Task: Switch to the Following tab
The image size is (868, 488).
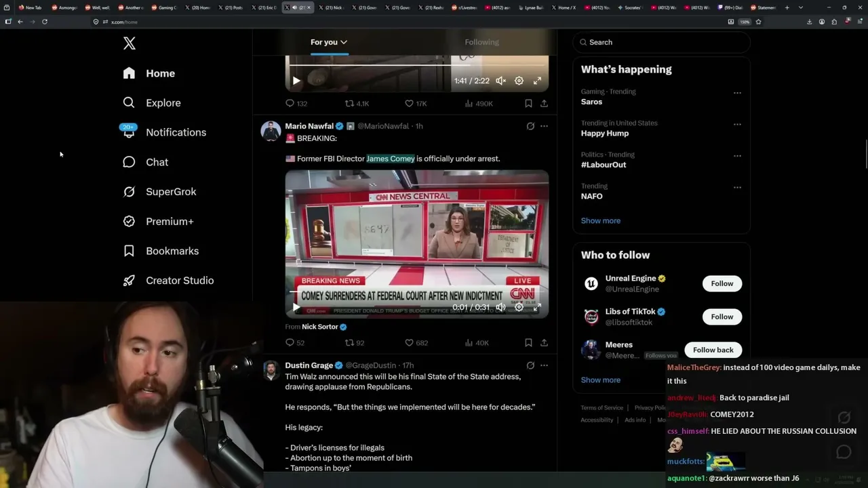Action: click(481, 42)
